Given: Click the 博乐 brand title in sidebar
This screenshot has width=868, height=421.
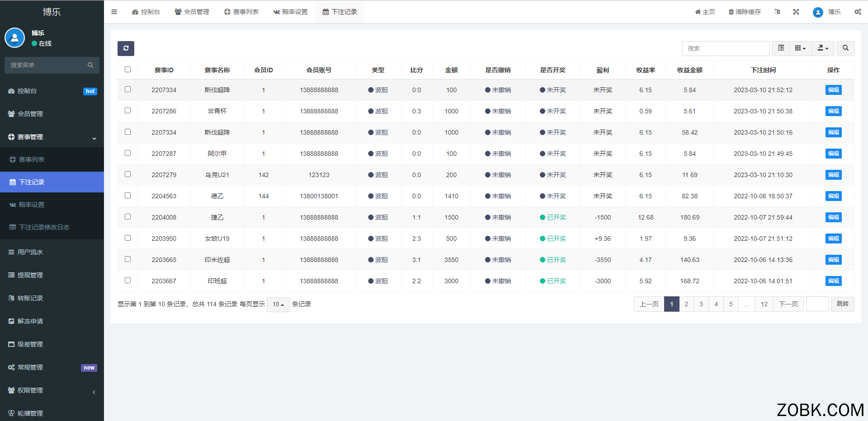Looking at the screenshot, I should pyautogui.click(x=52, y=12).
